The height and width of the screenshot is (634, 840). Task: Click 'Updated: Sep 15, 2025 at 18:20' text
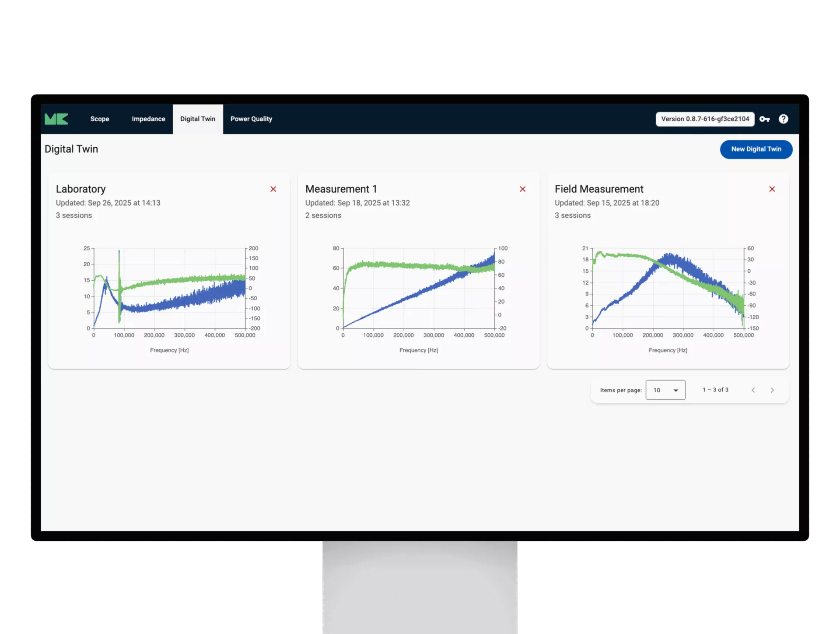pos(607,203)
